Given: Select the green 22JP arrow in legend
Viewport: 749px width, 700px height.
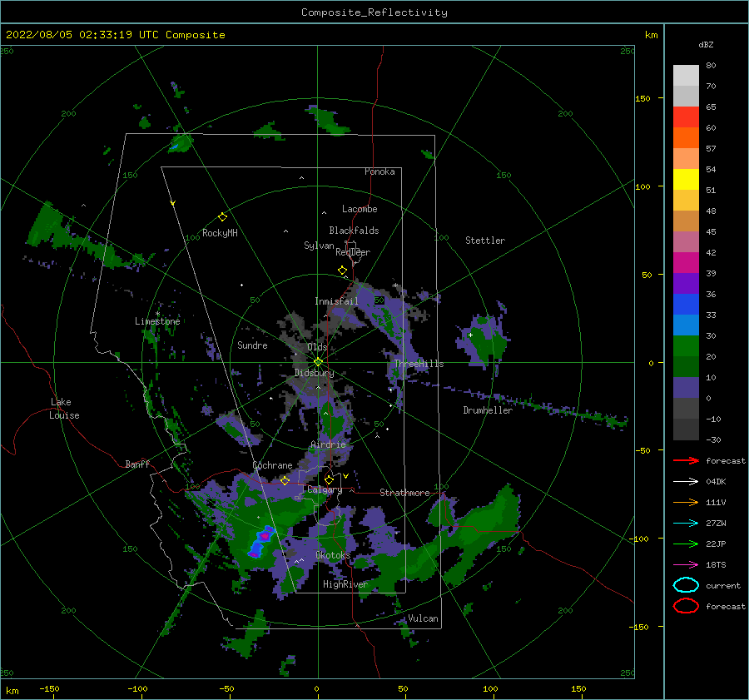Looking at the screenshot, I should [686, 544].
